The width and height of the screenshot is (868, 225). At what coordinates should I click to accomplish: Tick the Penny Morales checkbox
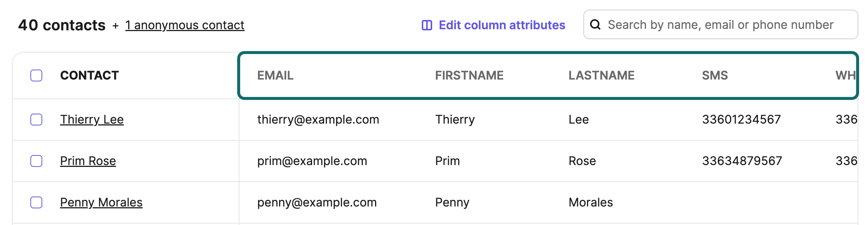(36, 202)
